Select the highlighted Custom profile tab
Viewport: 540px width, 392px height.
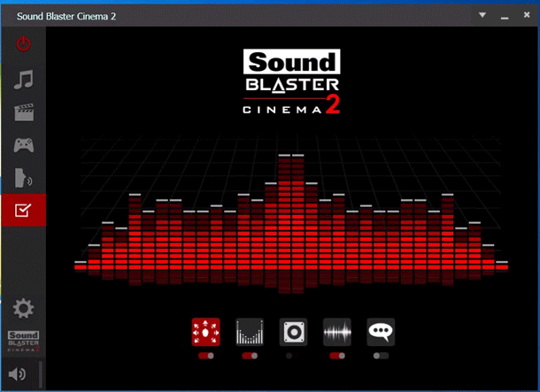pos(23,210)
